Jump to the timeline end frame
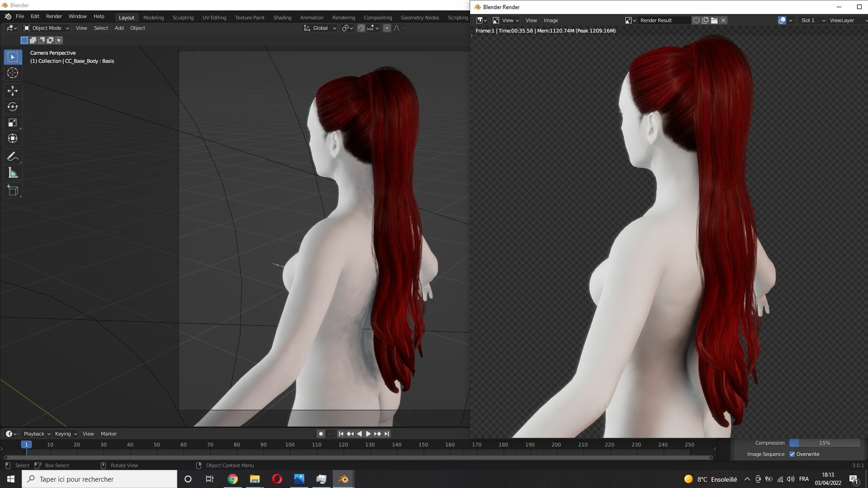Viewport: 868px width, 488px height. click(387, 434)
